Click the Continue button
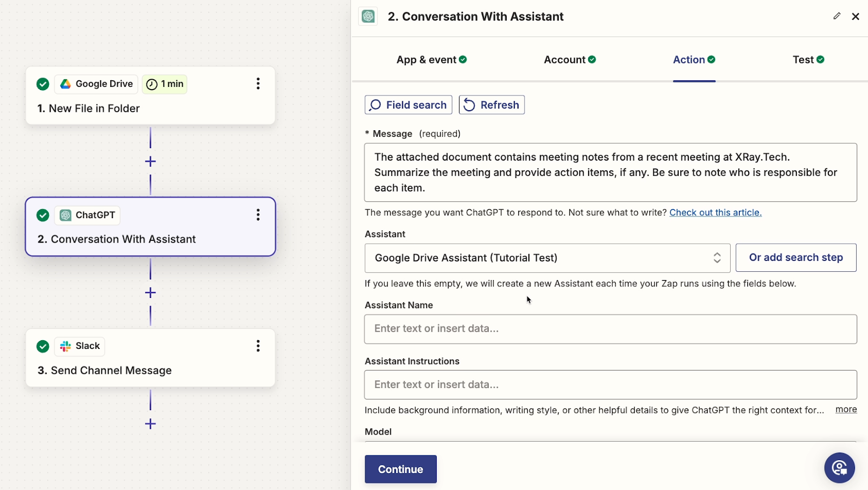868x490 pixels. pyautogui.click(x=400, y=469)
